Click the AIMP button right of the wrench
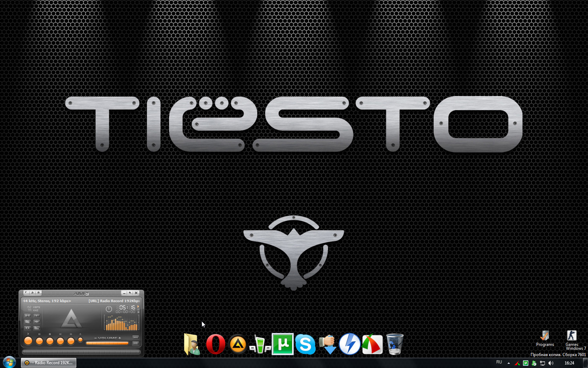588x368 pixels. point(39,293)
